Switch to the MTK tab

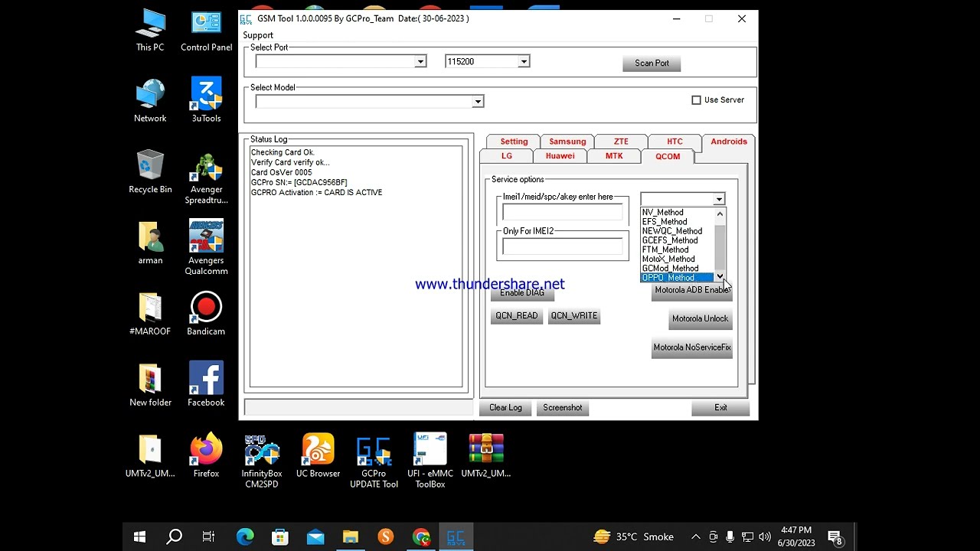pyautogui.click(x=614, y=156)
